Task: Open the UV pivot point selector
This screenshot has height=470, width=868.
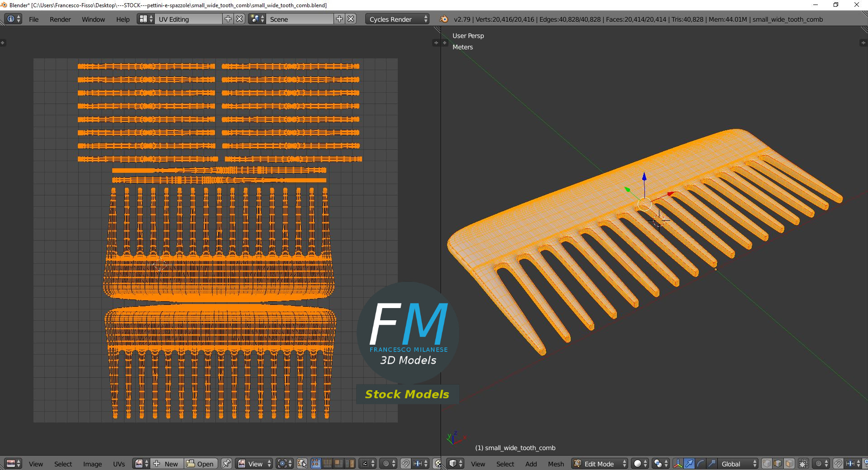Action: (x=285, y=464)
